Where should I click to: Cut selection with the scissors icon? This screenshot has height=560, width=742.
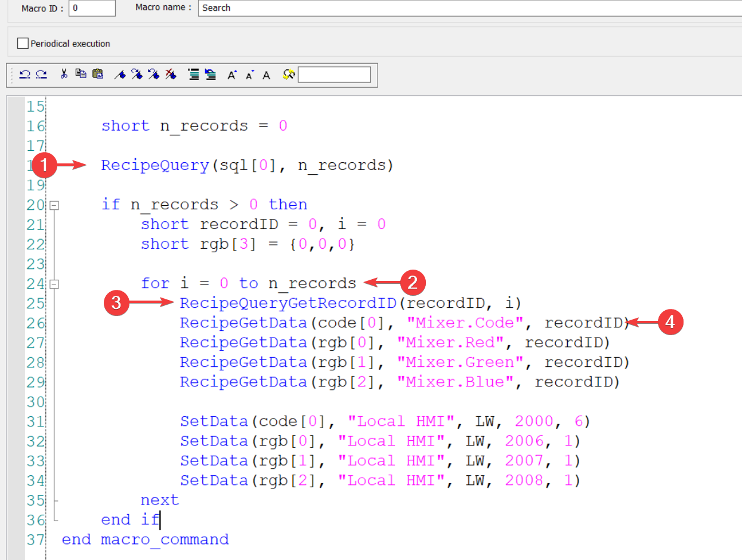click(x=64, y=75)
